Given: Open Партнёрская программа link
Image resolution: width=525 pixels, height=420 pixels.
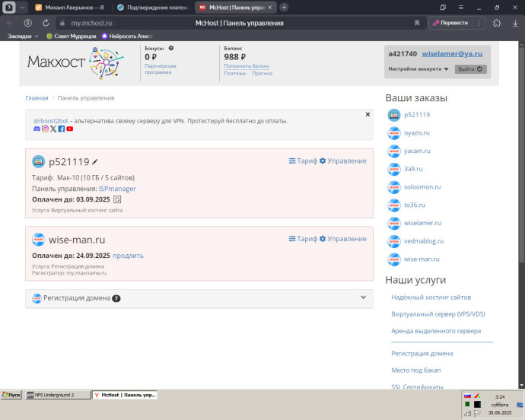Looking at the screenshot, I should 161,69.
